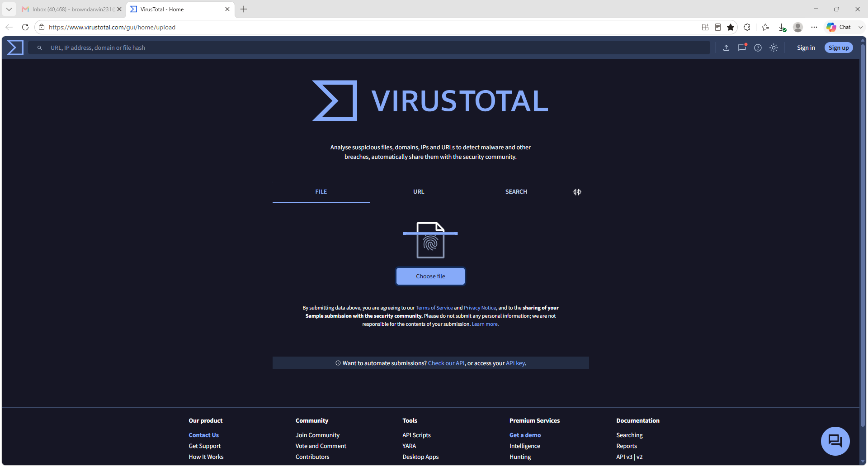Viewport: 868px width, 467px height.
Task: Click the Choose file button
Action: pos(430,276)
